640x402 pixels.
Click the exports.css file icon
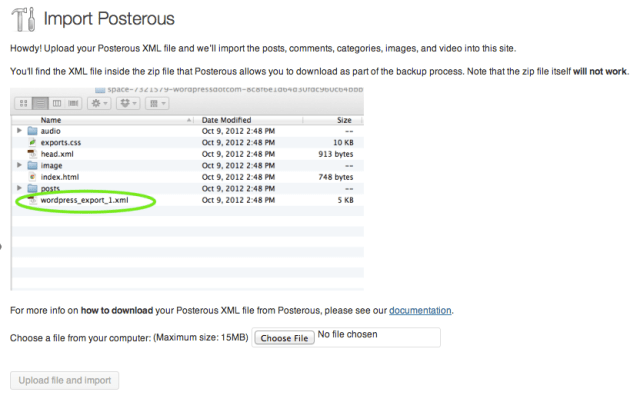32,142
